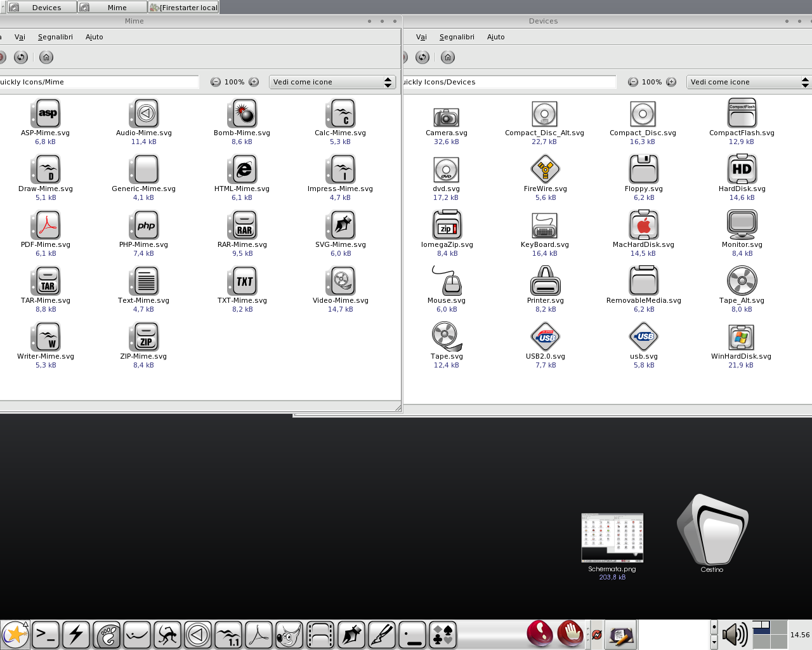
Task: Zoom out in the Devices window
Action: (633, 82)
